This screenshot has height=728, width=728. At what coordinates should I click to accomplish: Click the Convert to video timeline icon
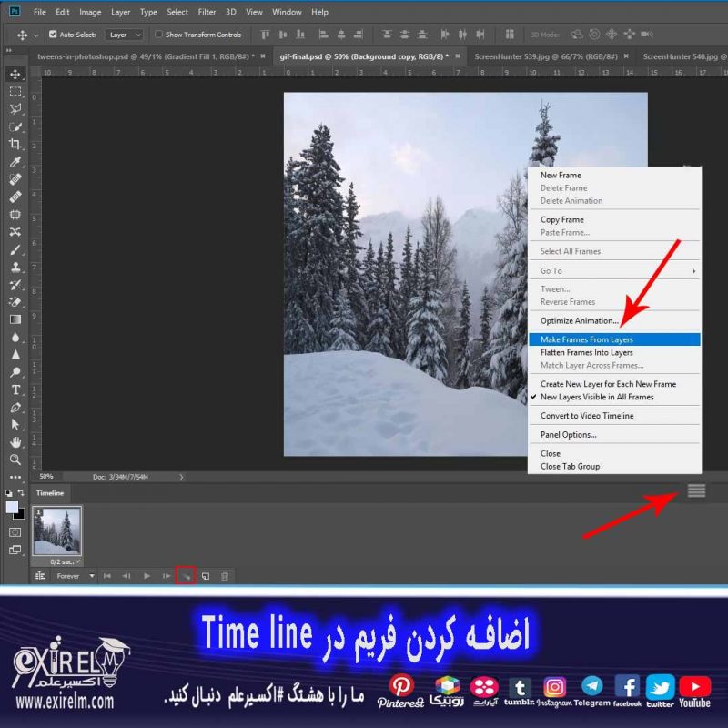[40, 576]
